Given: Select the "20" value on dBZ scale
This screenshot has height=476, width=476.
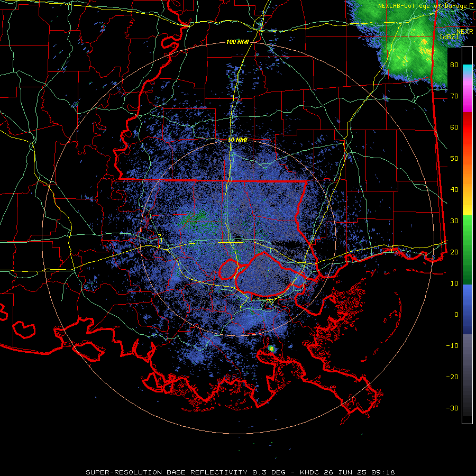Looking at the screenshot, I should (454, 252).
